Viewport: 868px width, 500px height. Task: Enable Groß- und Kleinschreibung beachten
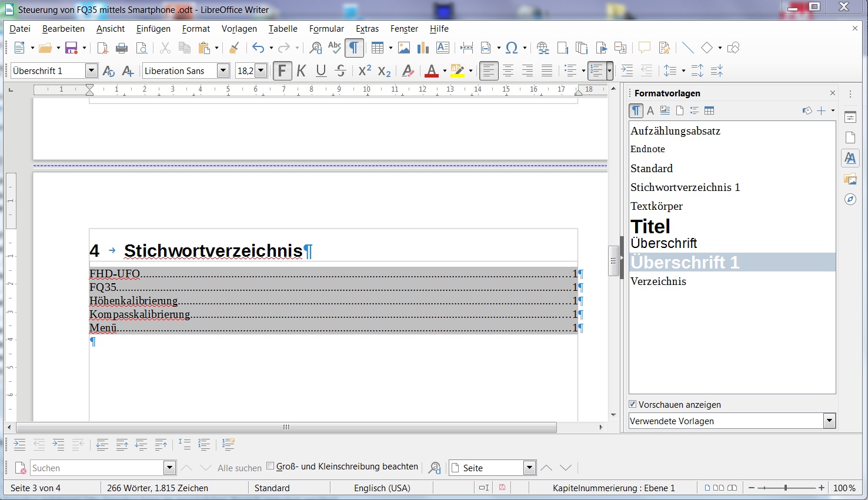pos(271,466)
